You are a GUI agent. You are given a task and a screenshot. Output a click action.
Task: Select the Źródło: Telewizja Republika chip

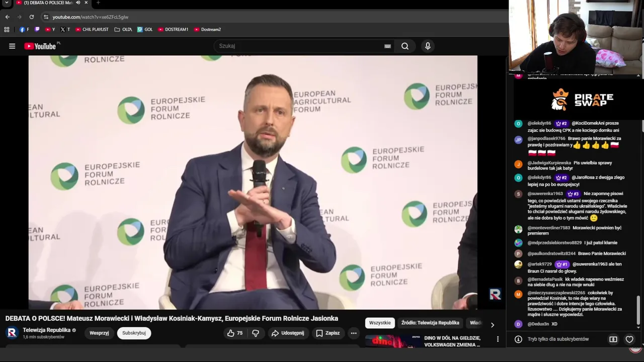pyautogui.click(x=430, y=323)
